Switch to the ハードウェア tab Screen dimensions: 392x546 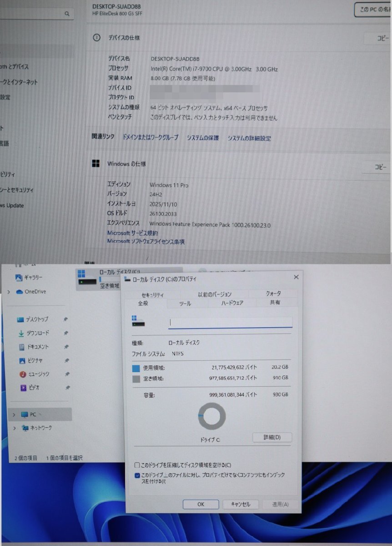pos(232,303)
